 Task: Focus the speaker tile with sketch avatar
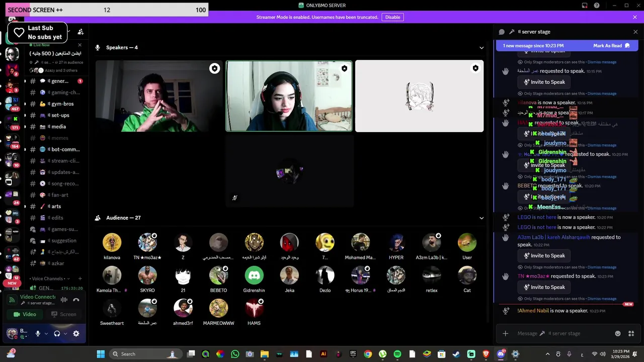(x=420, y=97)
